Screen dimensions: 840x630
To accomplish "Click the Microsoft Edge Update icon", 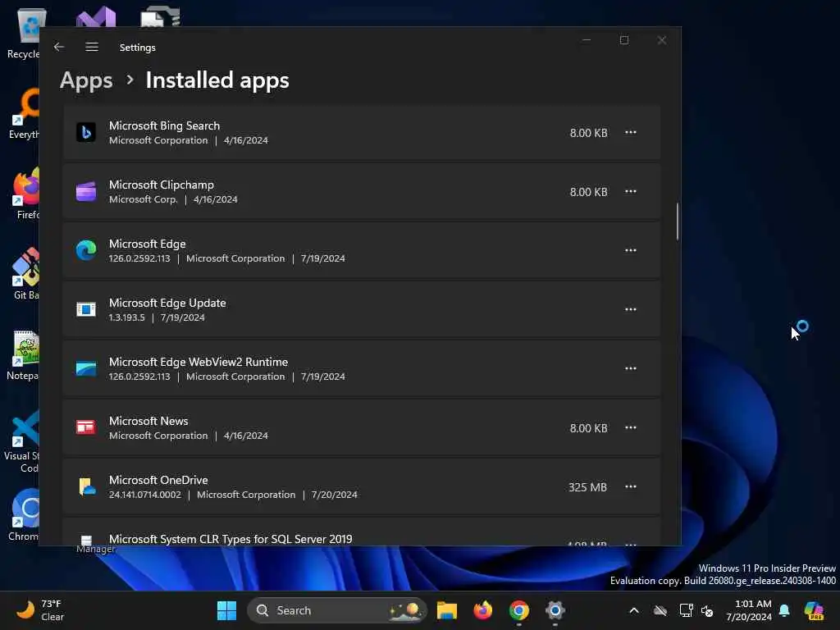I will point(85,309).
